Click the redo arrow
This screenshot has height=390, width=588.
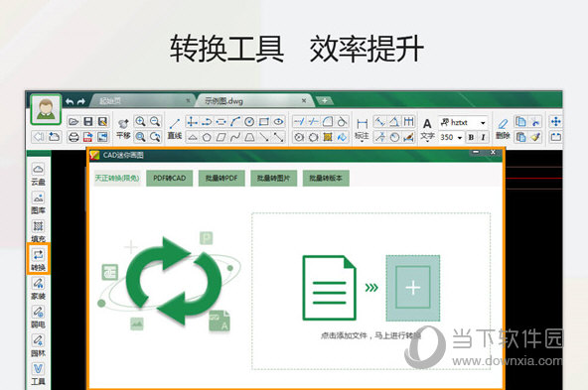[x=81, y=101]
